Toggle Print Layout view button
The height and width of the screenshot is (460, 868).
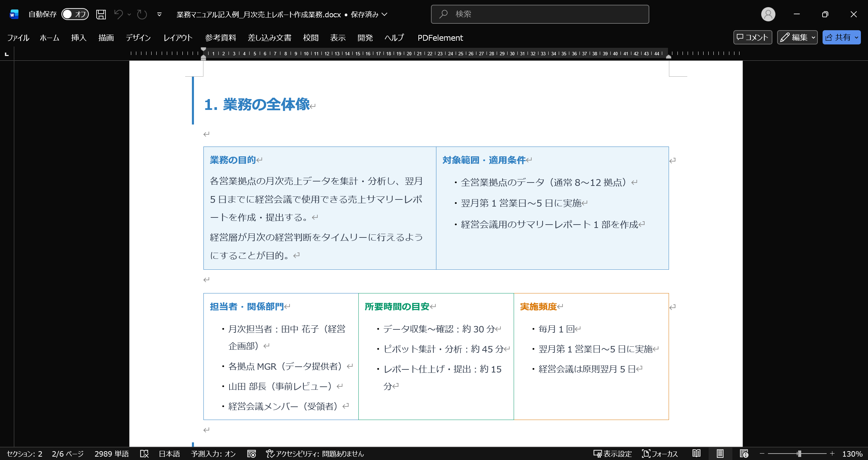[720, 454]
